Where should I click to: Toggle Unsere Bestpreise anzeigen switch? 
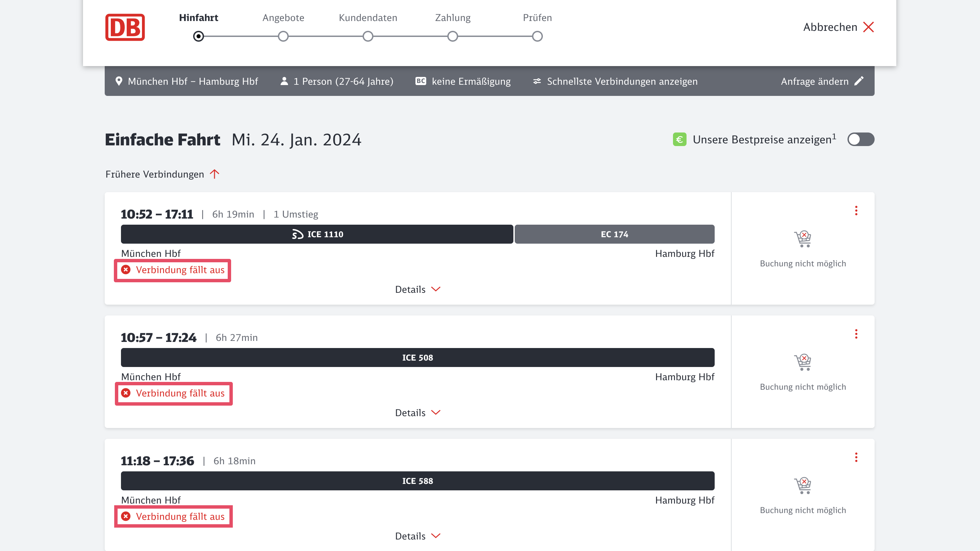(860, 139)
